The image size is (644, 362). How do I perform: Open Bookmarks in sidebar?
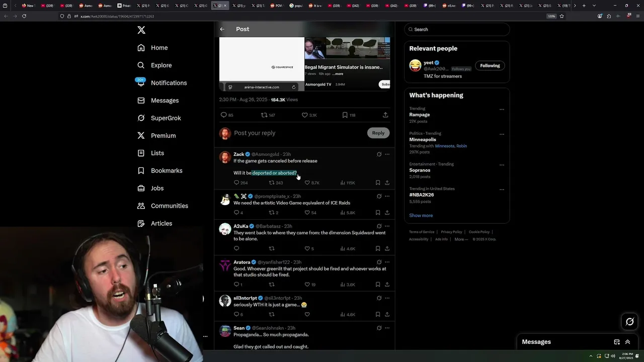click(159, 171)
